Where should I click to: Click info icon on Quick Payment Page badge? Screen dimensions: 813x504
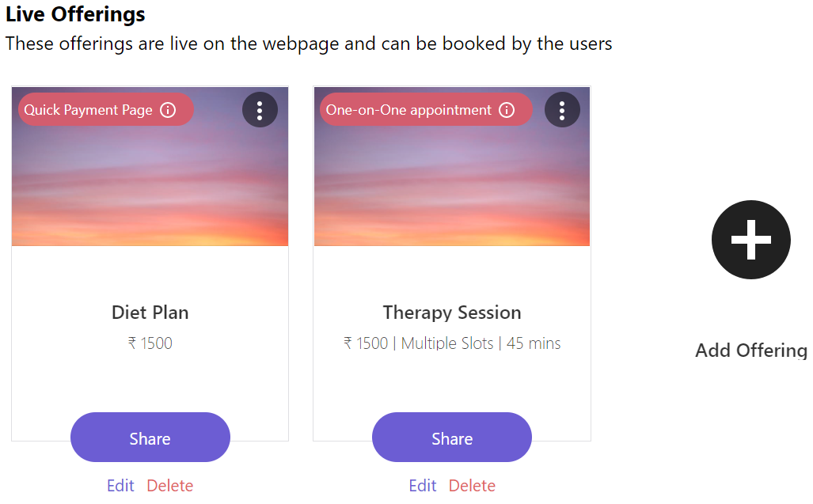click(168, 110)
